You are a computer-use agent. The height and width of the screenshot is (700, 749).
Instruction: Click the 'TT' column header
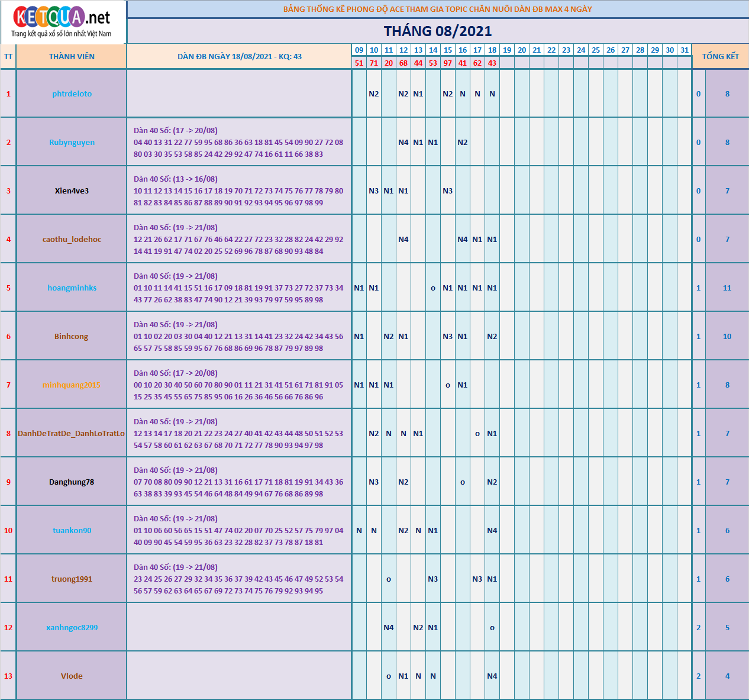point(8,57)
